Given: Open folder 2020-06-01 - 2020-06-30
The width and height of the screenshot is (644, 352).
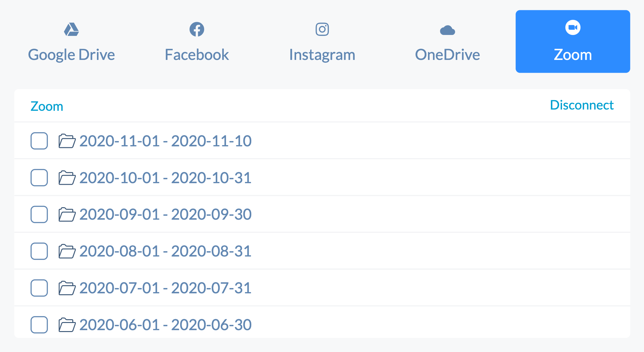Looking at the screenshot, I should point(166,325).
